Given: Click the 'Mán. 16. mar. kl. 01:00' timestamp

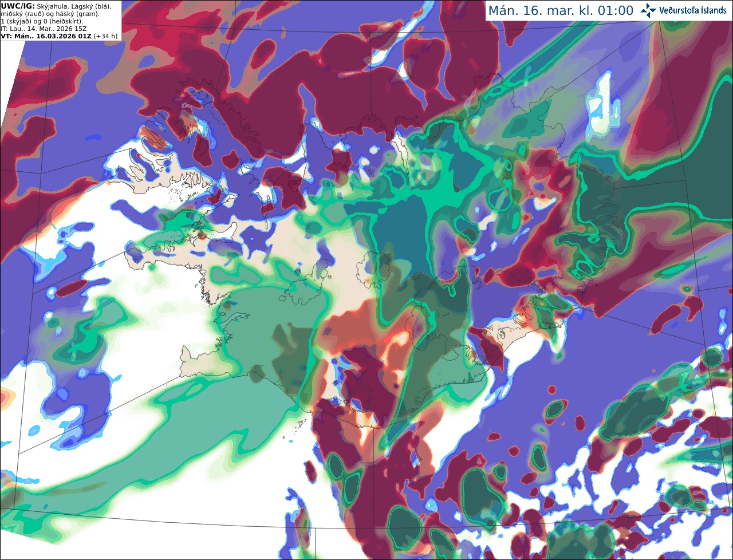Looking at the screenshot, I should coord(561,11).
